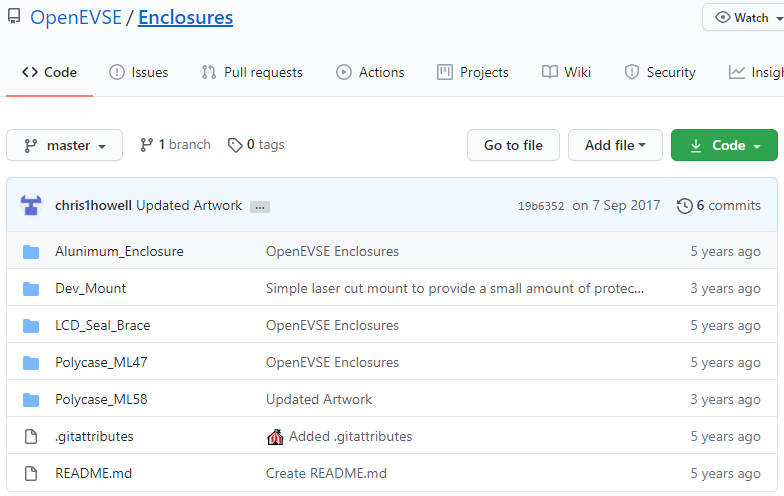784x496 pixels.
Task: Open the README.md file
Action: click(x=94, y=473)
